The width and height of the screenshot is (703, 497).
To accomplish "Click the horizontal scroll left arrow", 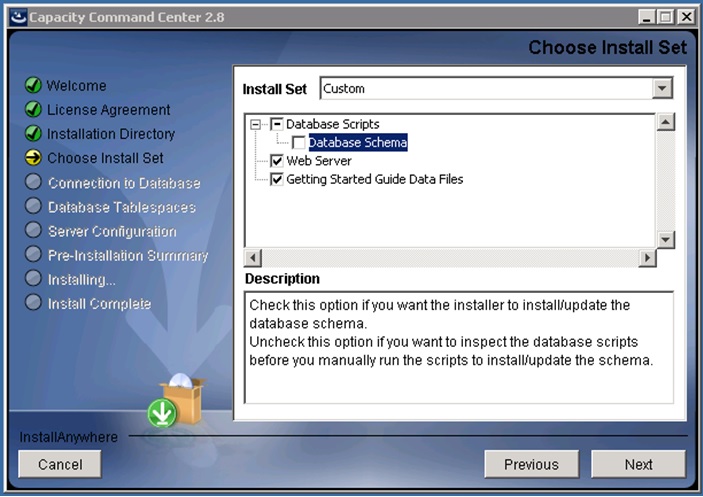I will click(253, 258).
